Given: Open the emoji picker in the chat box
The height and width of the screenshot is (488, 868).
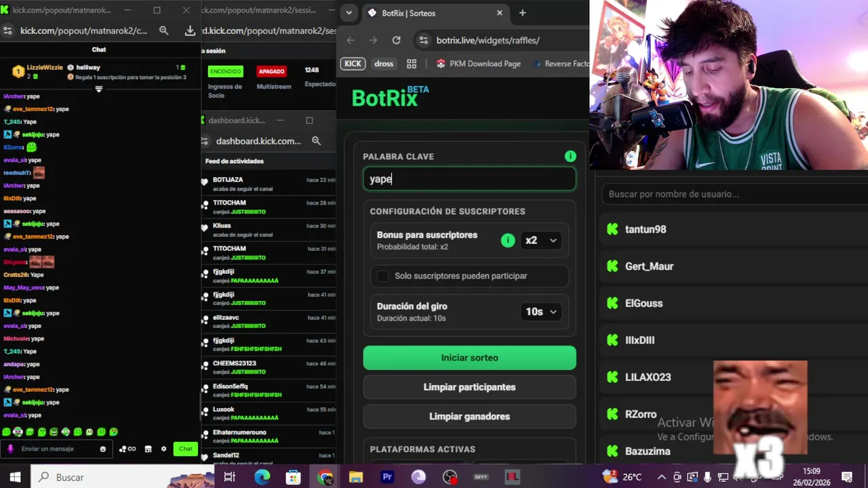Looking at the screenshot, I should 103,449.
